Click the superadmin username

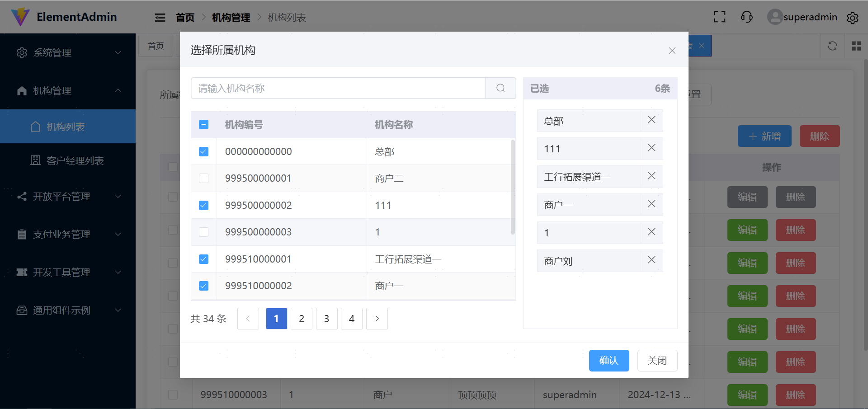point(811,17)
